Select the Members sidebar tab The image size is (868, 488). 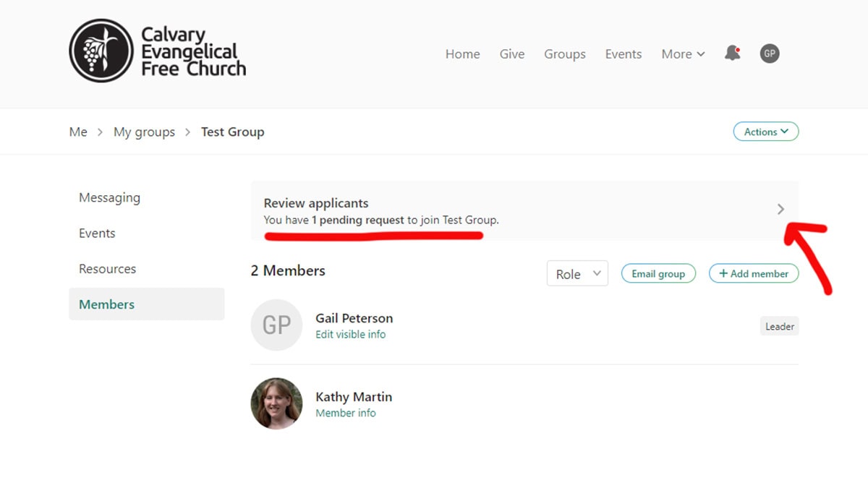[107, 304]
